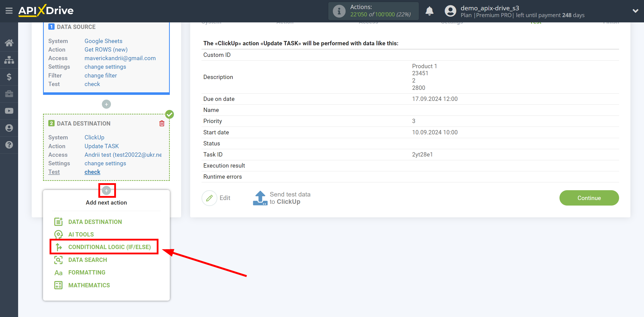The width and height of the screenshot is (644, 317).
Task: Click the APIX Drive logo
Action: [46, 11]
